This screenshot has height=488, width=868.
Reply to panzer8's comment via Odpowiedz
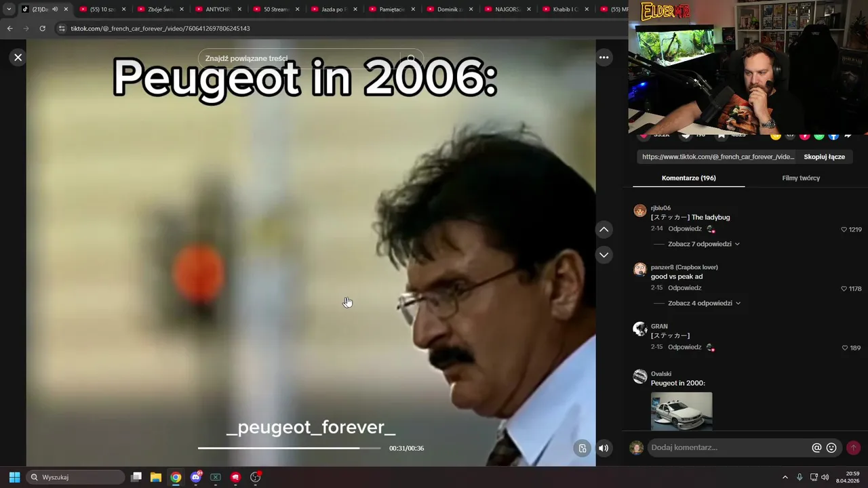click(x=684, y=288)
